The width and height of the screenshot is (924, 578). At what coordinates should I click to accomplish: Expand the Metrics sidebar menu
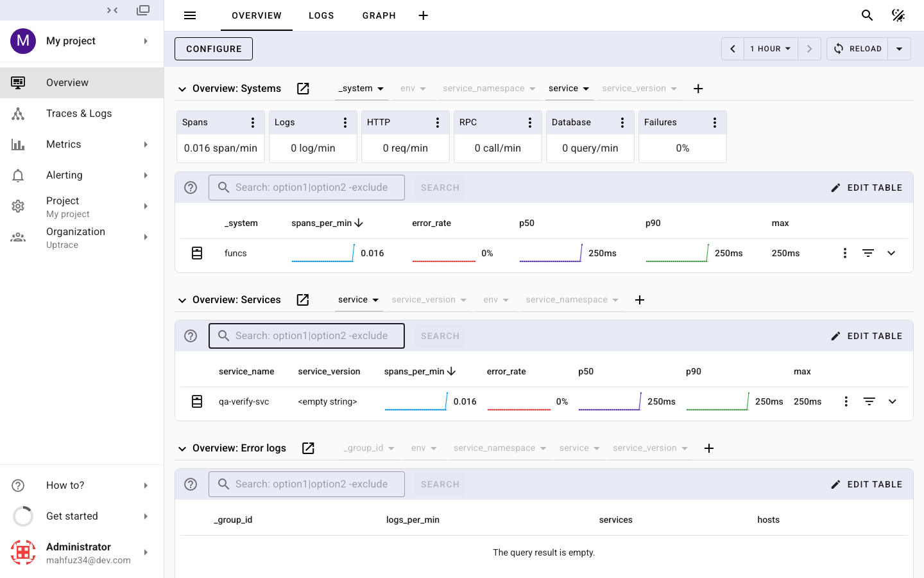(x=82, y=144)
